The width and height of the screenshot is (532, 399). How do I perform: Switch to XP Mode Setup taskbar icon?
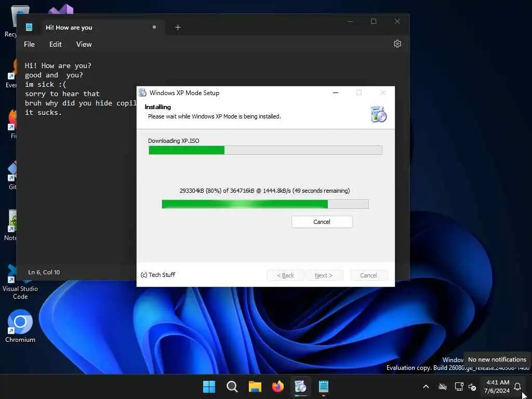pyautogui.click(x=301, y=387)
